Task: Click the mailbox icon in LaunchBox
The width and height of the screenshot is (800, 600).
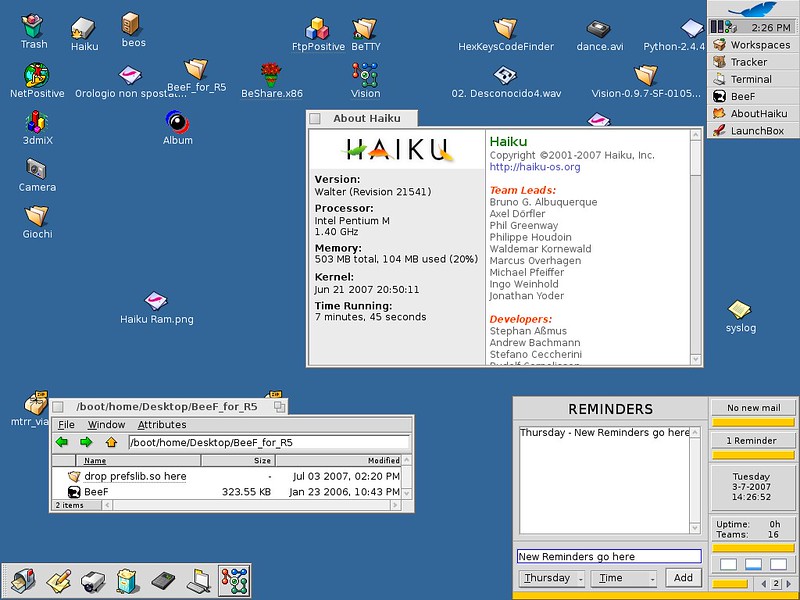Action: pyautogui.click(x=22, y=581)
